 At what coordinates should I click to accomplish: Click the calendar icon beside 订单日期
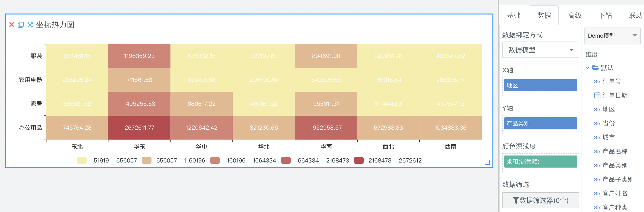coord(597,96)
